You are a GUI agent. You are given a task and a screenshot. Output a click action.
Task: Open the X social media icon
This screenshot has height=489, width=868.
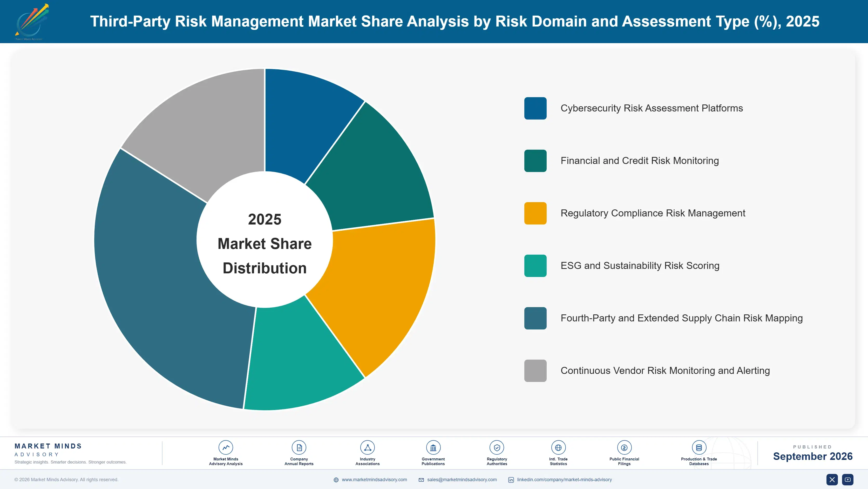click(x=832, y=480)
